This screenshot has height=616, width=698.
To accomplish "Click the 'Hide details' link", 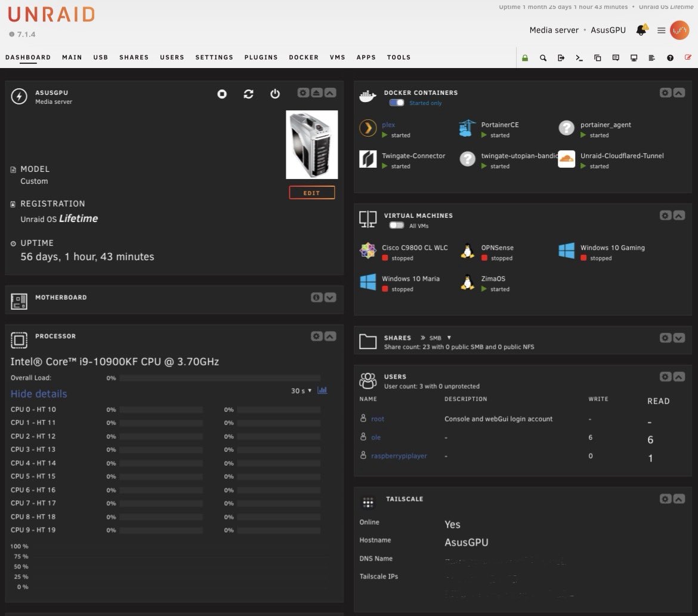I will tap(39, 394).
